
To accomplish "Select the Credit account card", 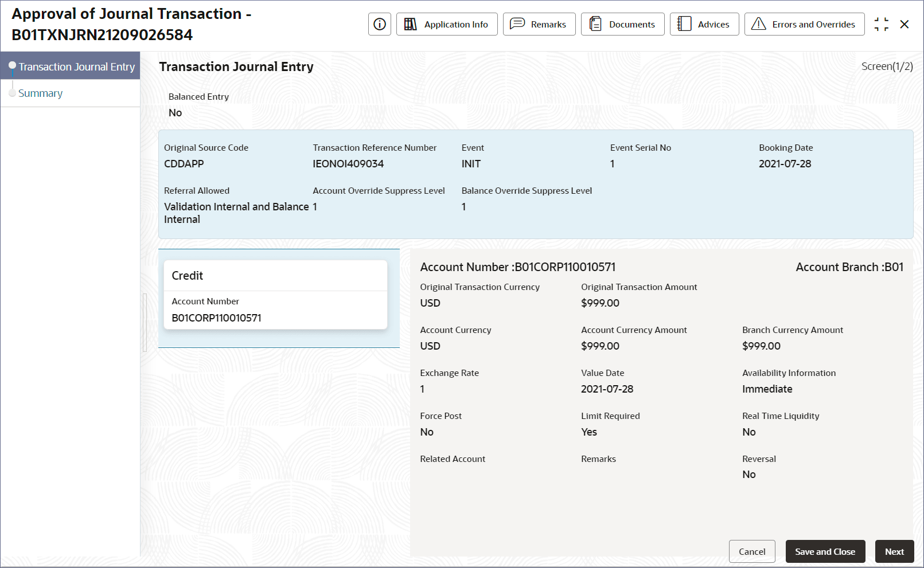I will (275, 295).
